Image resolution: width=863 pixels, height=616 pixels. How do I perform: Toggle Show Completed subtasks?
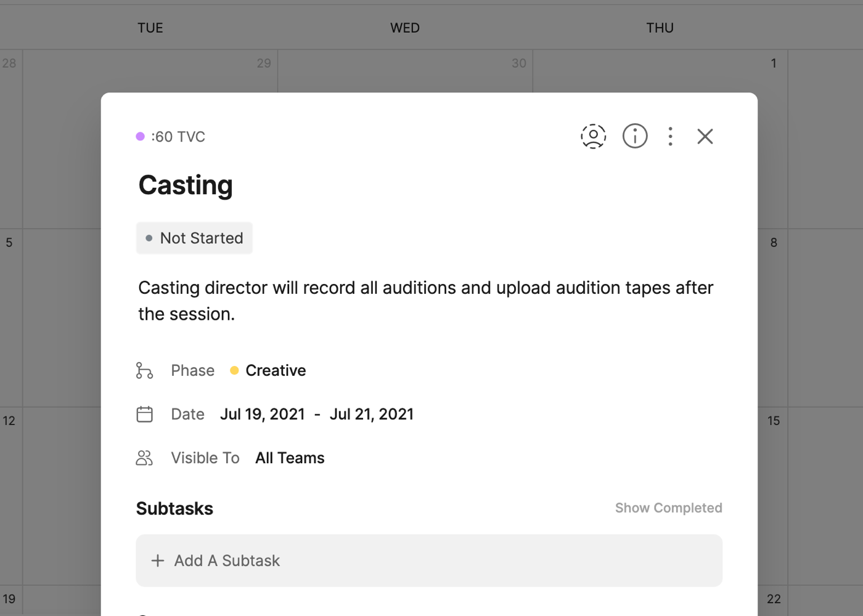pos(668,508)
